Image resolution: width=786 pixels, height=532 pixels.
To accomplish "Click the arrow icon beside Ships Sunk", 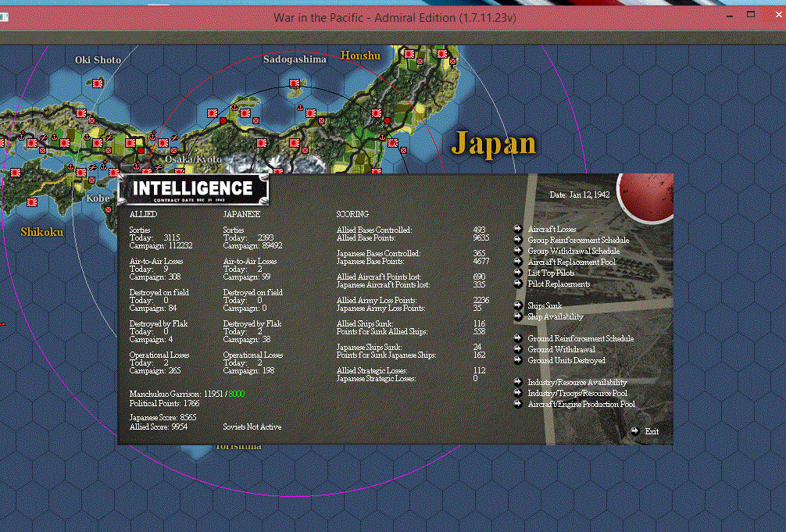I will (518, 305).
